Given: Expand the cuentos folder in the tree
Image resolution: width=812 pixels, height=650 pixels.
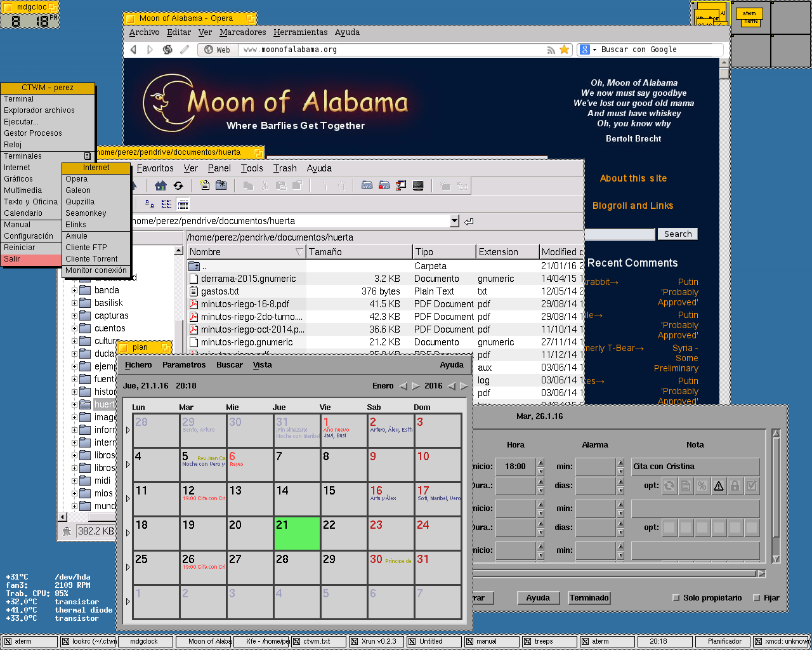Looking at the screenshot, I should (74, 328).
